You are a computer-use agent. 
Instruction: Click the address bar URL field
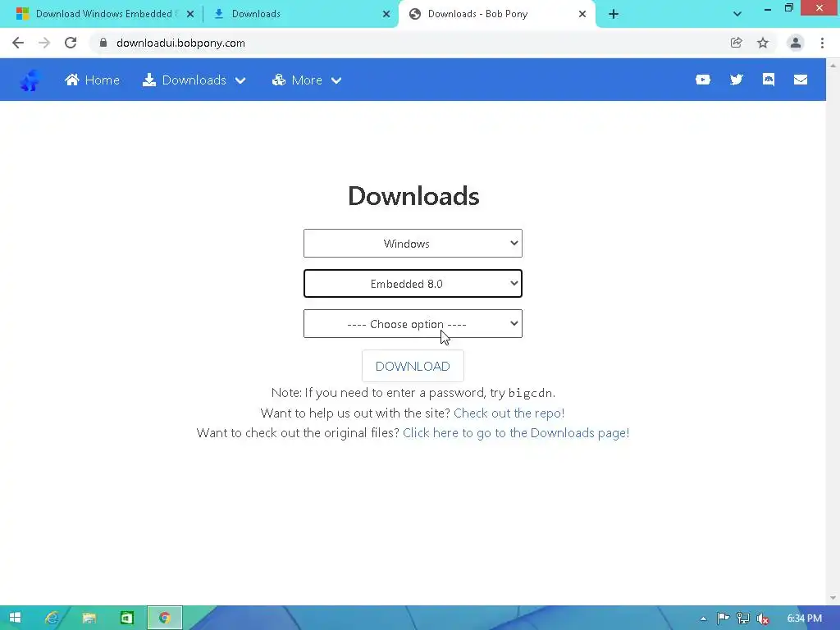413,43
